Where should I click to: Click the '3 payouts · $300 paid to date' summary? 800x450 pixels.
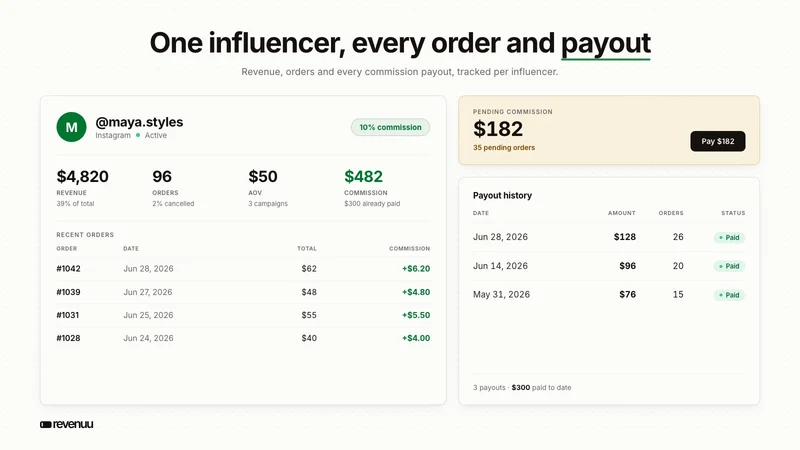tap(522, 388)
